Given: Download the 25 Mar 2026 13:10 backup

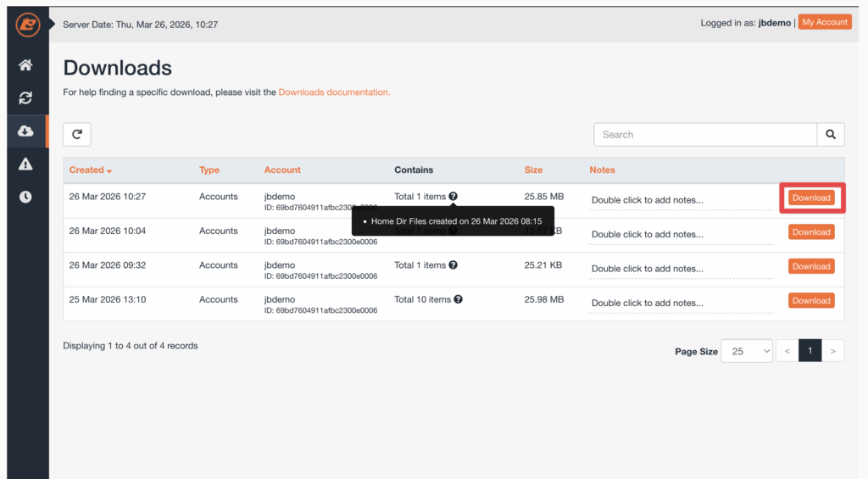Looking at the screenshot, I should (x=811, y=300).
